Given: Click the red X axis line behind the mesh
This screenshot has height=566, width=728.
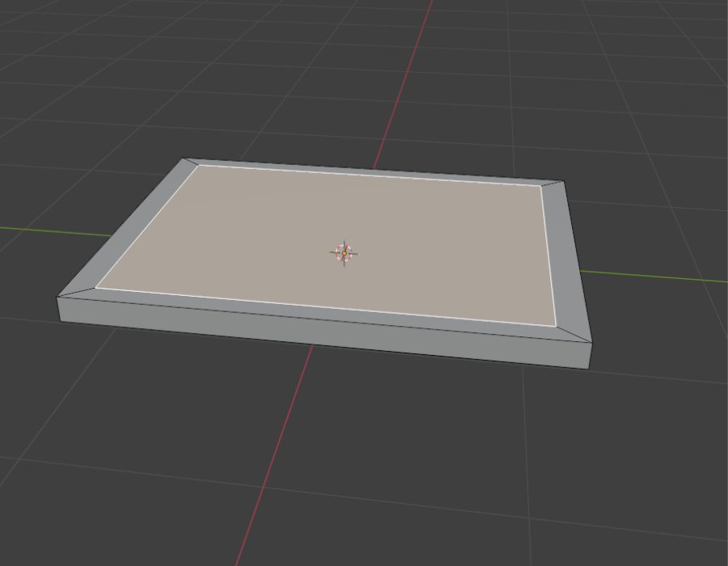Looking at the screenshot, I should click(403, 84).
